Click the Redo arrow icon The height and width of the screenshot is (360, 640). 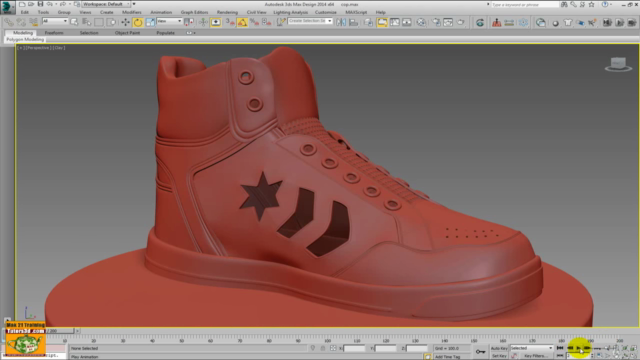point(63,4)
